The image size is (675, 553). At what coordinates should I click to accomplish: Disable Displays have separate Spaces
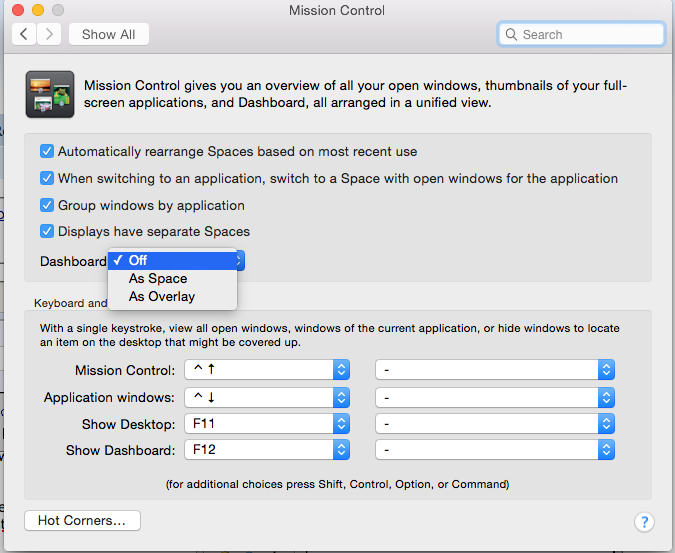pyautogui.click(x=46, y=232)
